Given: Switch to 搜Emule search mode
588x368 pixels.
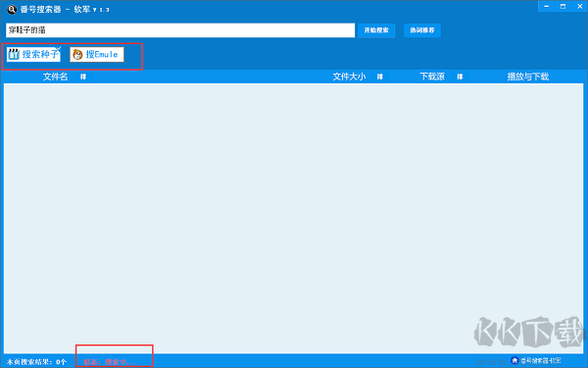Looking at the screenshot, I should pos(97,54).
